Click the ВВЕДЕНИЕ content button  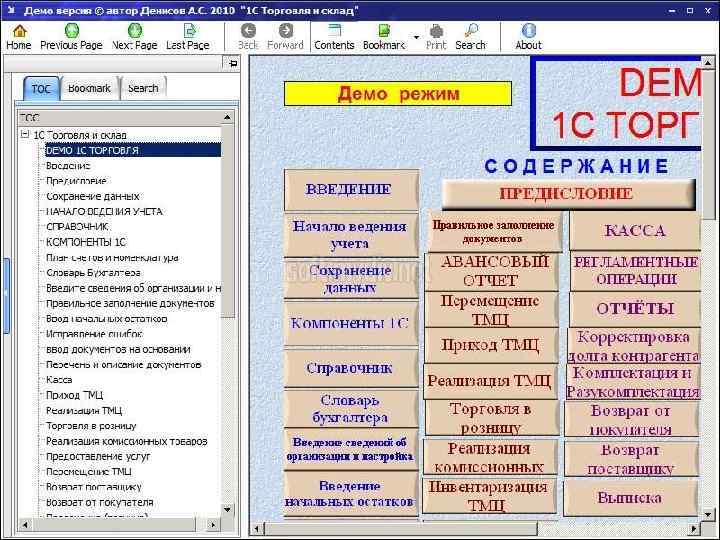(x=351, y=190)
